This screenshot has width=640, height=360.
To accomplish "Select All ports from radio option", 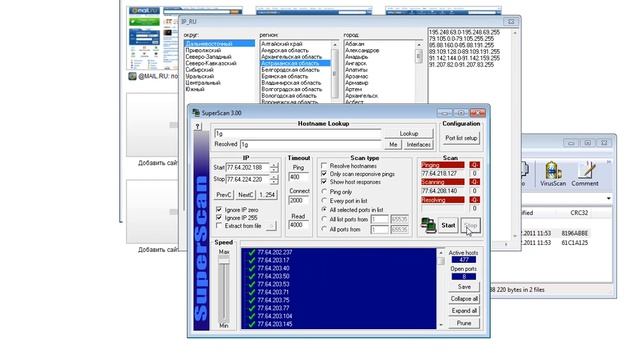I will coord(324,229).
